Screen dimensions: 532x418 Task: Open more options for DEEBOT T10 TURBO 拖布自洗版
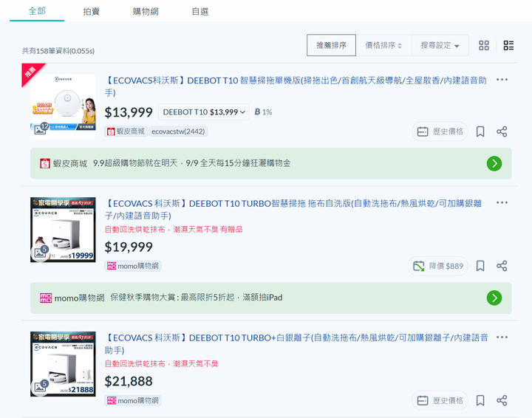502,203
